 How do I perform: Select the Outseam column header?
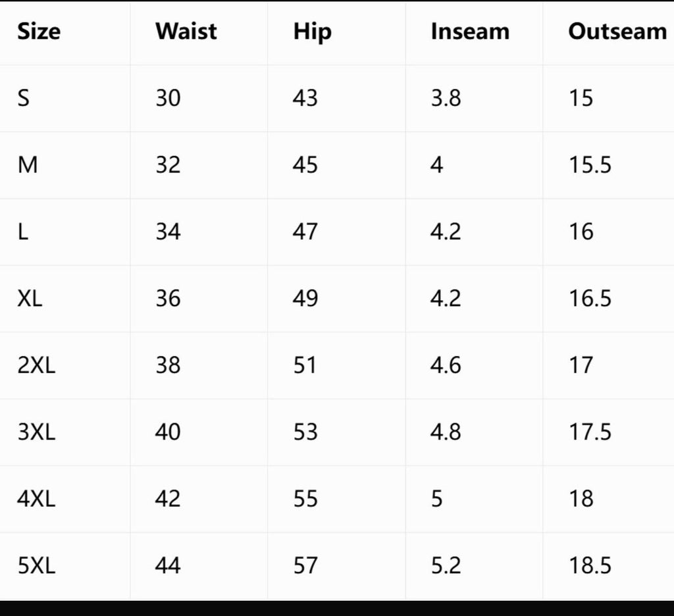point(617,32)
